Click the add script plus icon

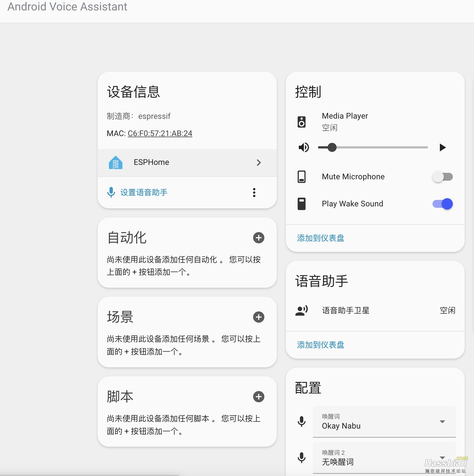[x=258, y=397]
